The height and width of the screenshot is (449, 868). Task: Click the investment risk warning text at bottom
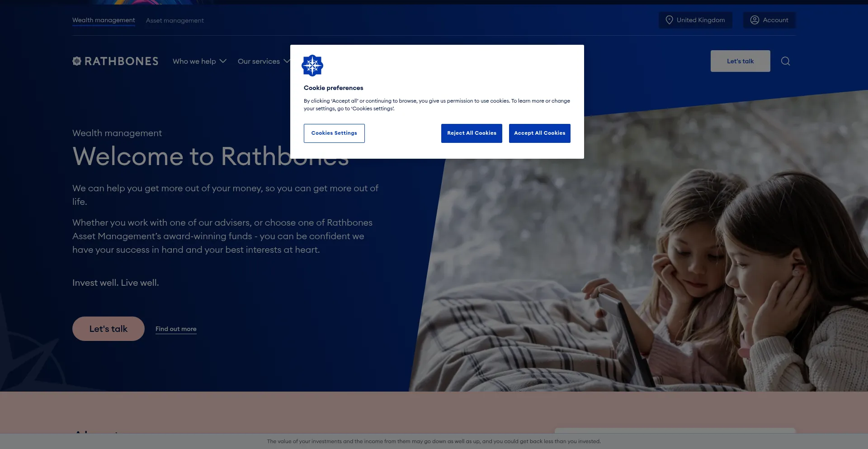pyautogui.click(x=434, y=441)
